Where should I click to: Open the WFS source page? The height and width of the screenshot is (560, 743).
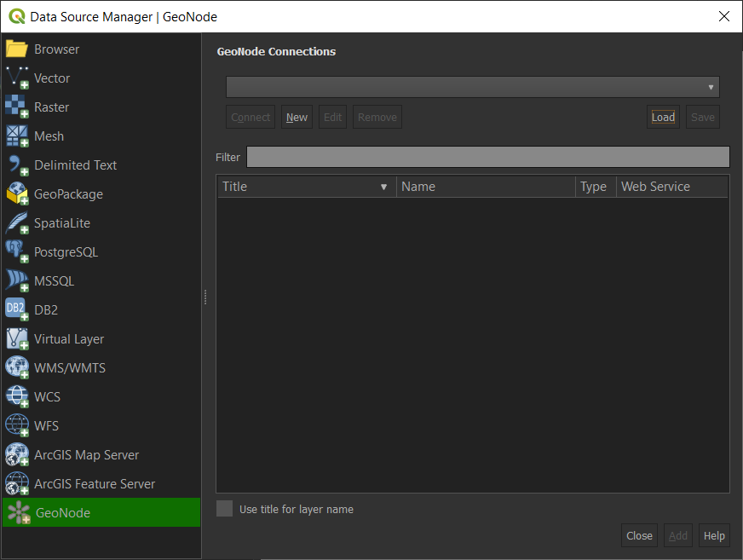[x=46, y=425]
